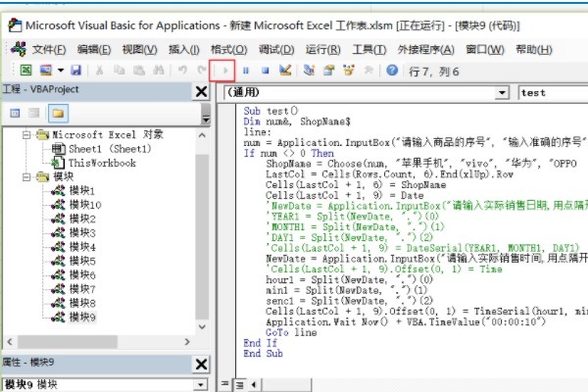588x392 pixels.
Task: Close the 属性 - 模块9 panel
Action: pyautogui.click(x=201, y=364)
